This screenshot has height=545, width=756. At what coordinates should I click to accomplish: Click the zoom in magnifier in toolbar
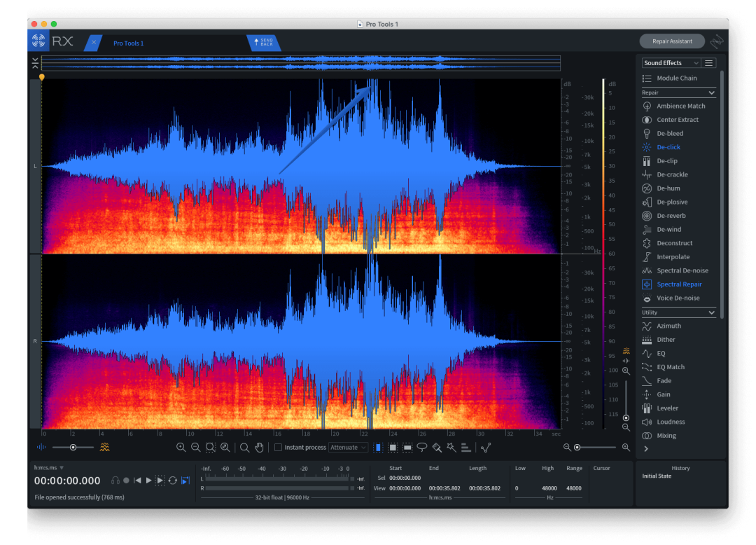pyautogui.click(x=181, y=447)
